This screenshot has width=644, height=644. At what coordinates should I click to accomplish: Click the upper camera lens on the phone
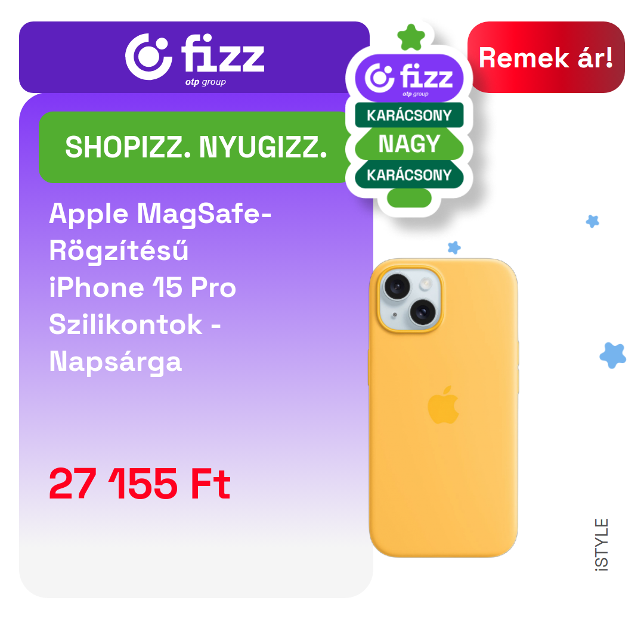(397, 286)
